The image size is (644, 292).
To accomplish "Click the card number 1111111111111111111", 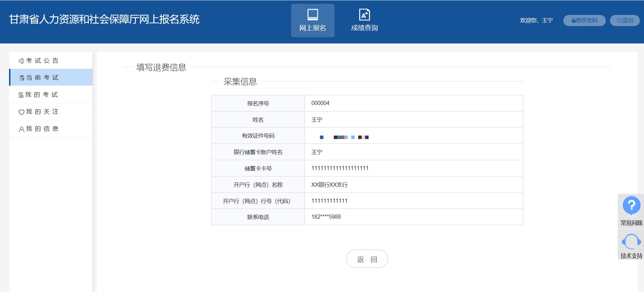I will pyautogui.click(x=340, y=168).
